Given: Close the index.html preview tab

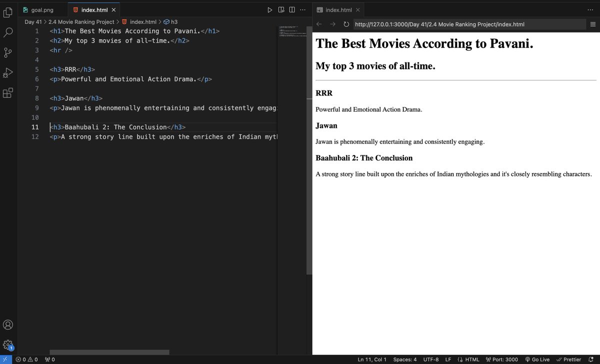Looking at the screenshot, I should [x=357, y=10].
